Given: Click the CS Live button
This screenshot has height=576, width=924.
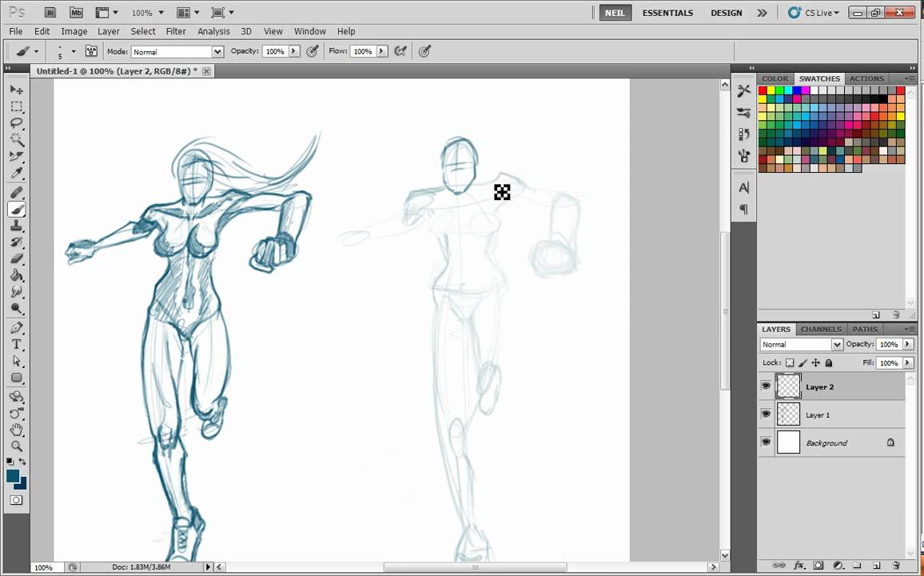Looking at the screenshot, I should [x=814, y=12].
